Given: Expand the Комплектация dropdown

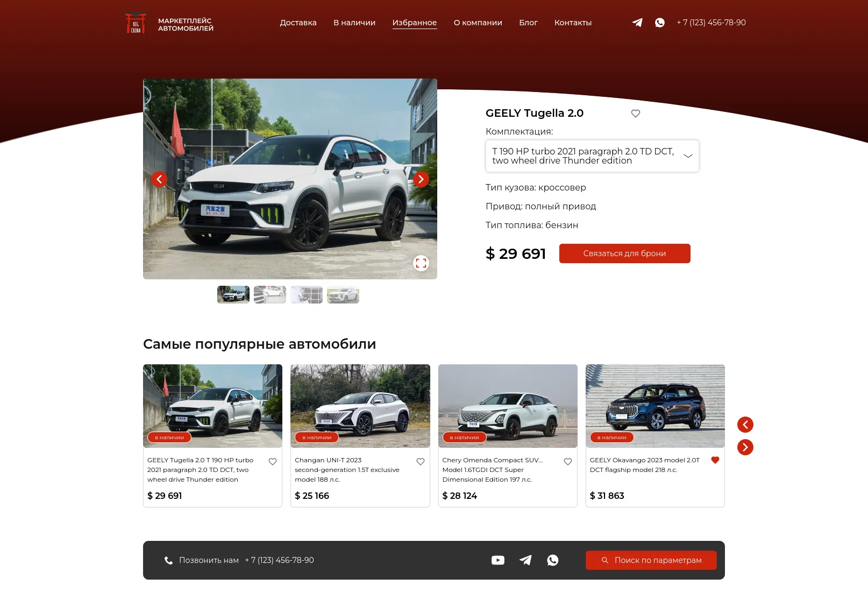Looking at the screenshot, I should point(592,156).
